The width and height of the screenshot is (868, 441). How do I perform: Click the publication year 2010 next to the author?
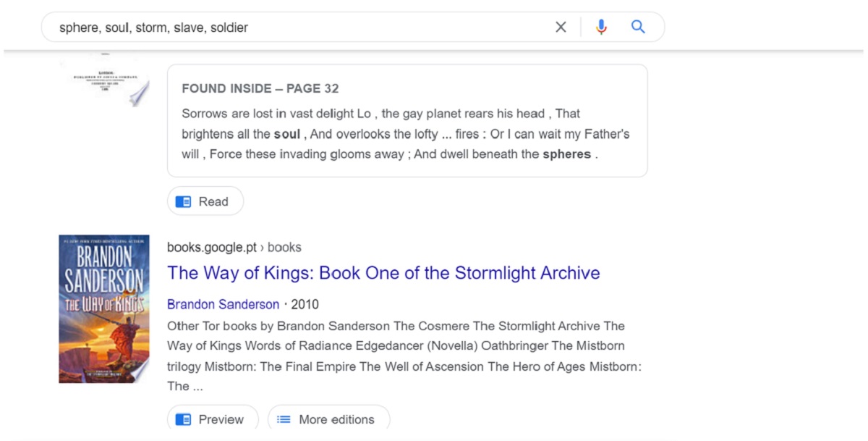[x=307, y=304]
